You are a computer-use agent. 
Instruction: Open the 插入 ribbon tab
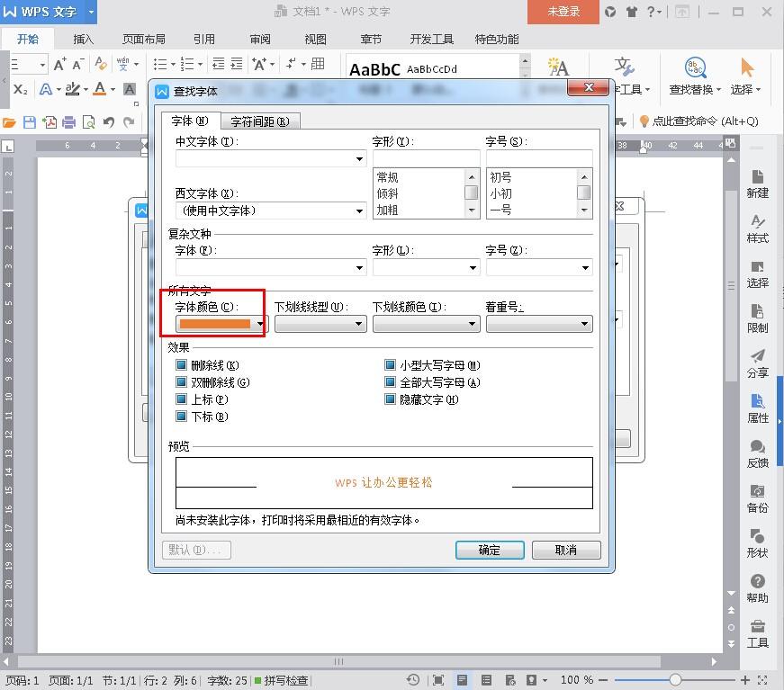point(83,39)
